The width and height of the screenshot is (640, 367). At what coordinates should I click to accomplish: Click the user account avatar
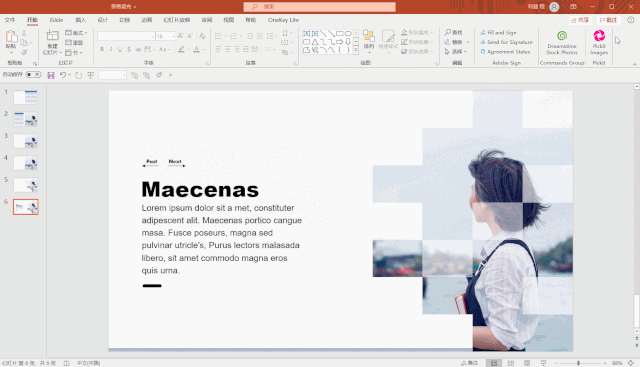pyautogui.click(x=554, y=7)
